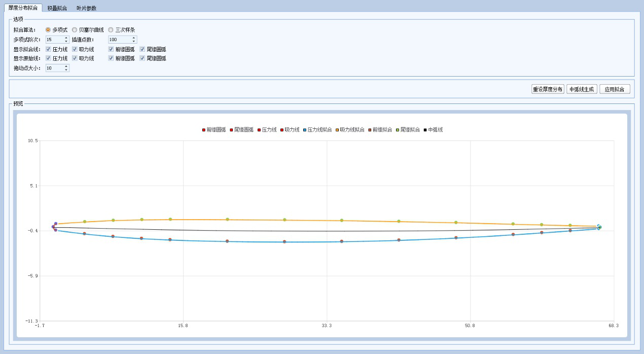Image resolution: width=644 pixels, height=354 pixels.
Task: Increase 插值点数 with the up arrow
Action: pos(134,38)
